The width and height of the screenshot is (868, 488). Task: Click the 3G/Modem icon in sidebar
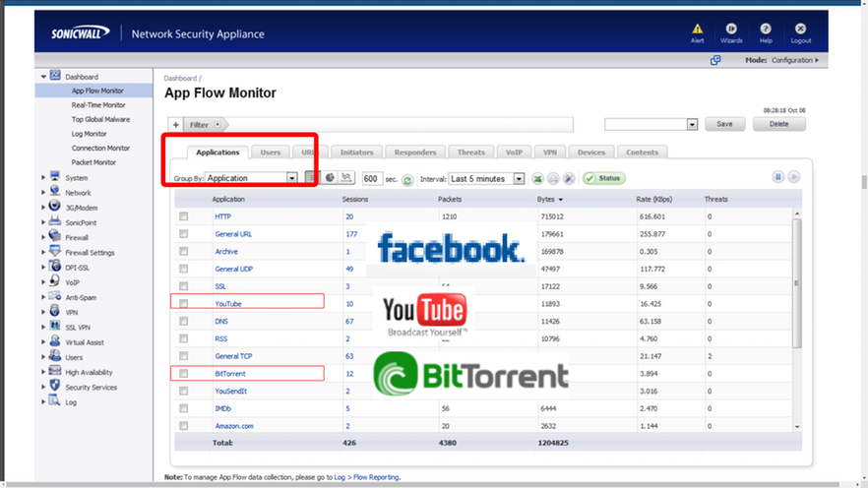(55, 207)
